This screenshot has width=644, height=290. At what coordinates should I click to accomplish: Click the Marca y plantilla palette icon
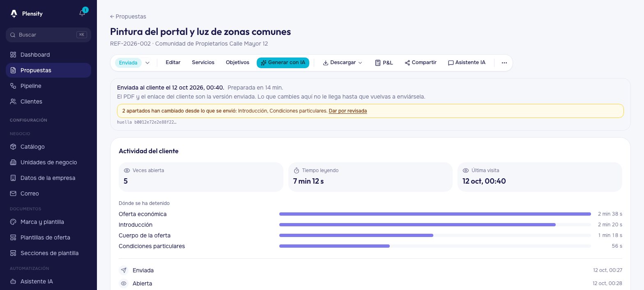pos(13,222)
